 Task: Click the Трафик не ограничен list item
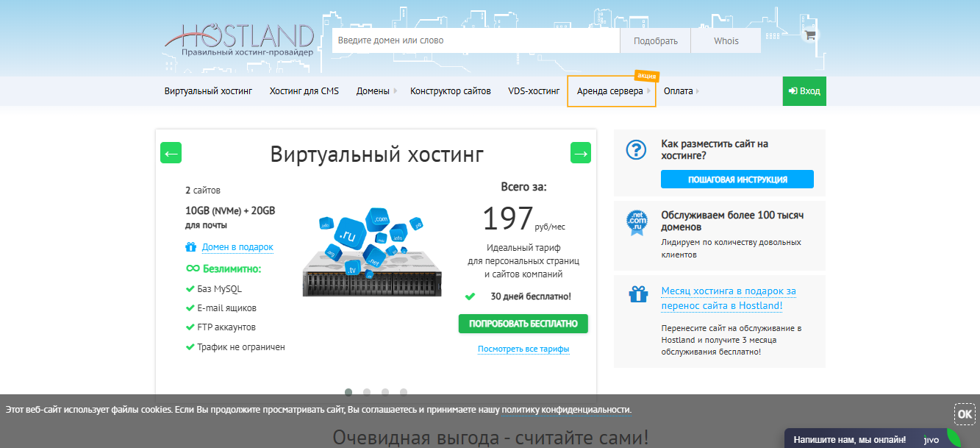click(x=240, y=346)
